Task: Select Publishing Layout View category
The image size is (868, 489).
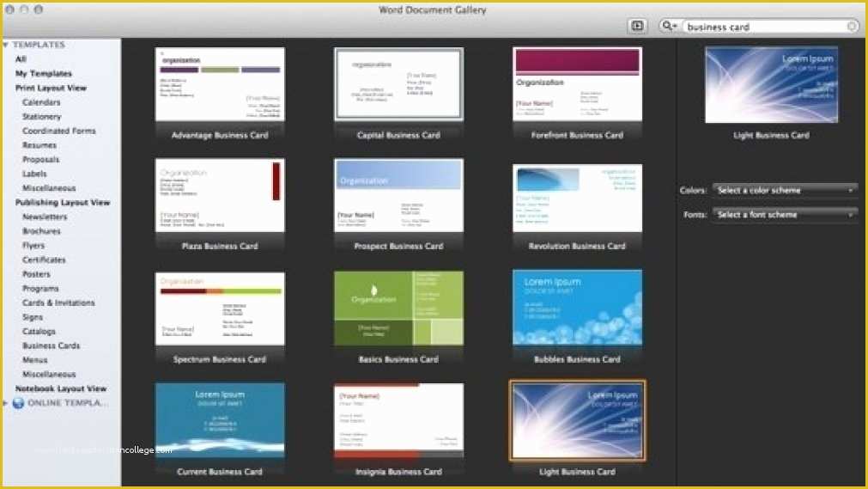Action: pos(63,203)
